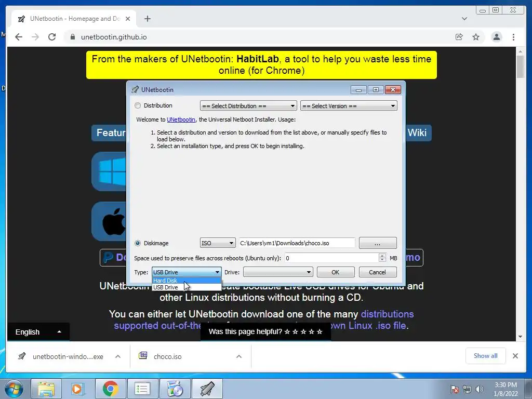The width and height of the screenshot is (532, 399).
Task: Decrease the persistence space with down stepper
Action: click(x=382, y=260)
